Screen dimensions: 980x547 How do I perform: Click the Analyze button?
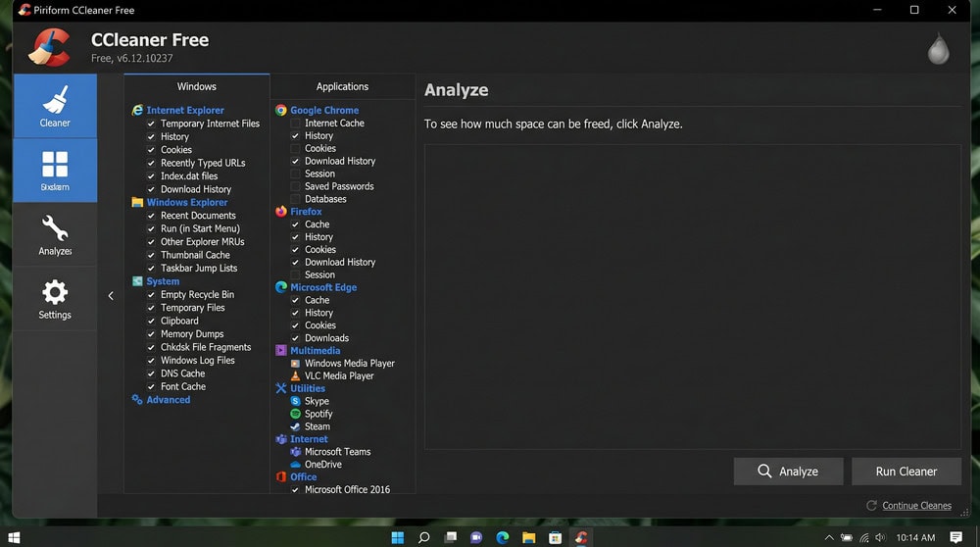coord(788,472)
